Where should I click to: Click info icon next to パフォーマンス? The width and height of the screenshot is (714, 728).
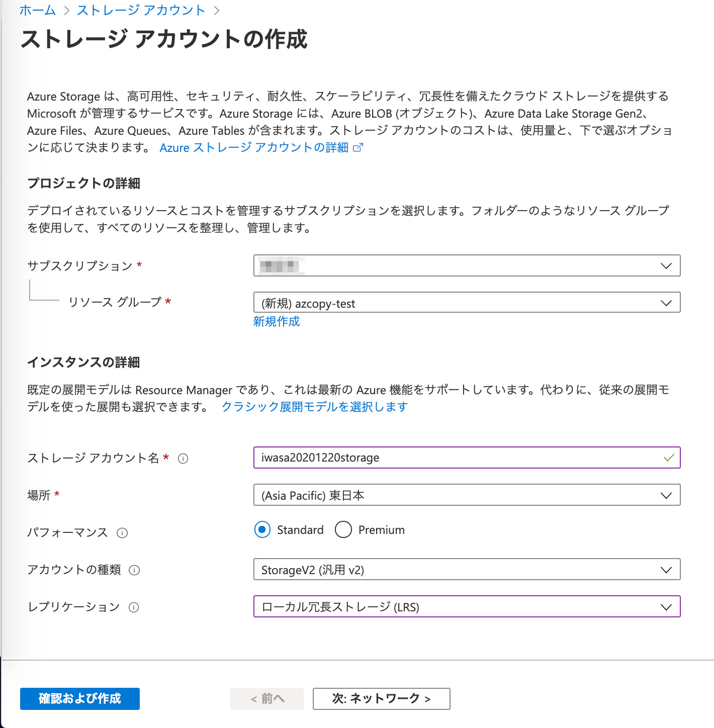122,533
